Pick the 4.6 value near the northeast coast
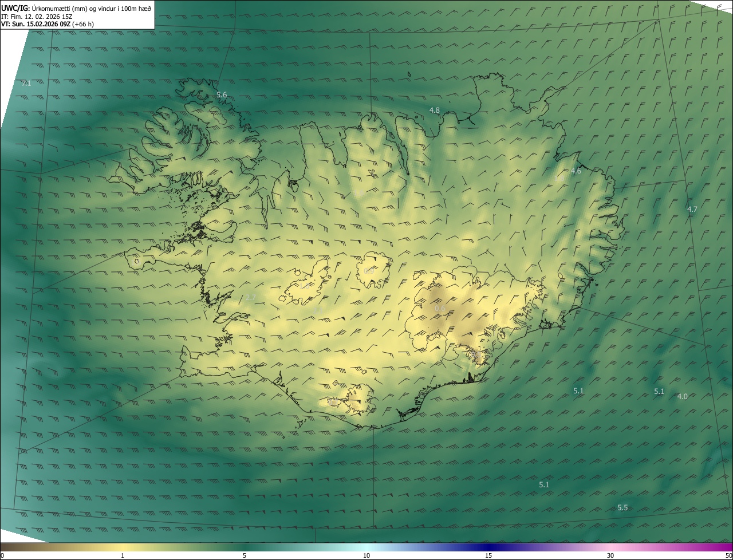This screenshot has height=560, width=733. [576, 171]
